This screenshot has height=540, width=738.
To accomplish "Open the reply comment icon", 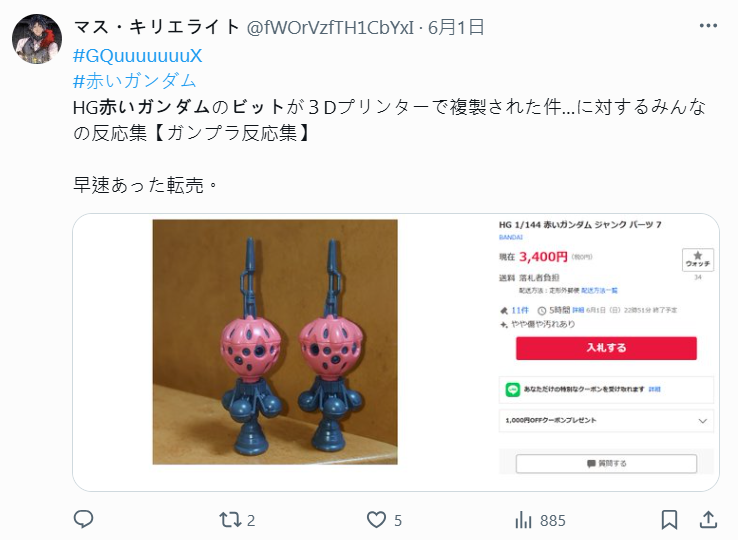I will tap(84, 519).
